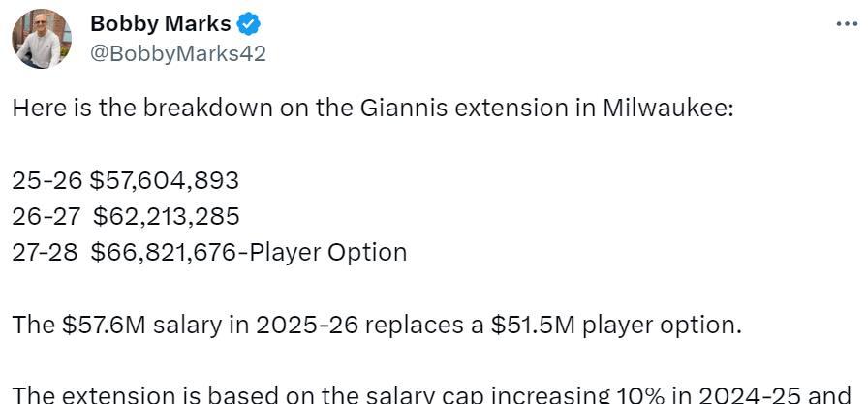Image resolution: width=868 pixels, height=404 pixels.
Task: Click the sentence about salary cap increasing
Action: 431,394
